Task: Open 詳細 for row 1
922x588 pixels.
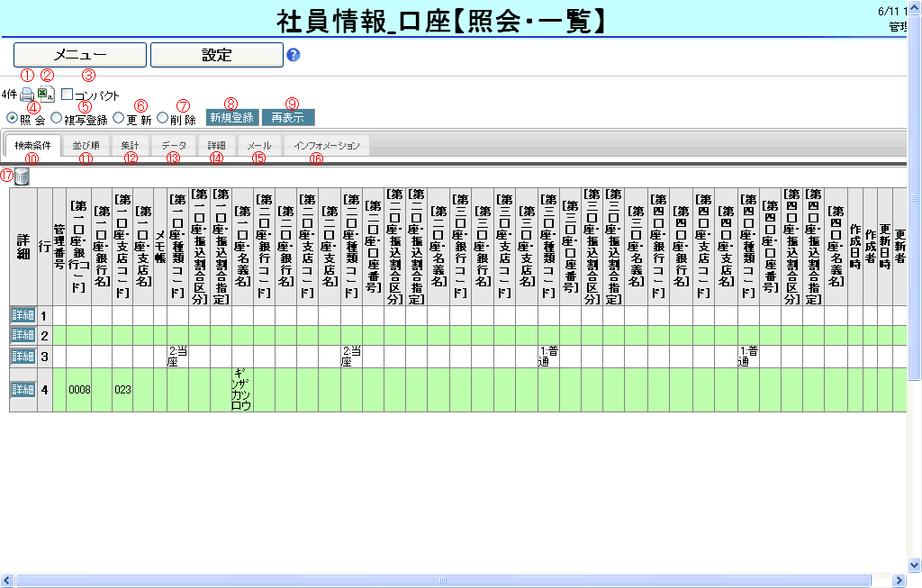Action: click(23, 315)
